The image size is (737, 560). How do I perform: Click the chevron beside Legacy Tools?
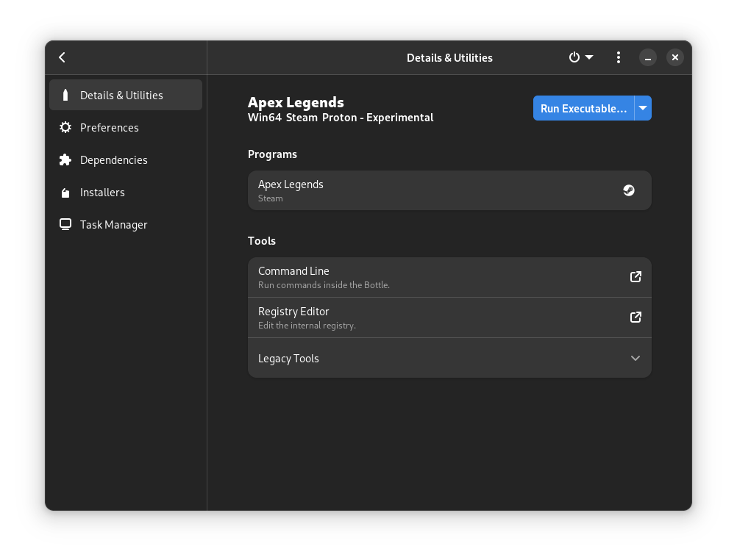pyautogui.click(x=635, y=359)
